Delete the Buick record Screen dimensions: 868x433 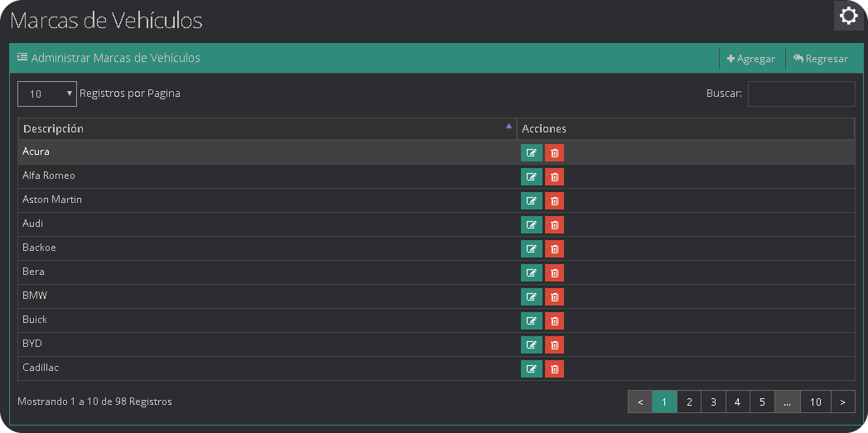(554, 321)
